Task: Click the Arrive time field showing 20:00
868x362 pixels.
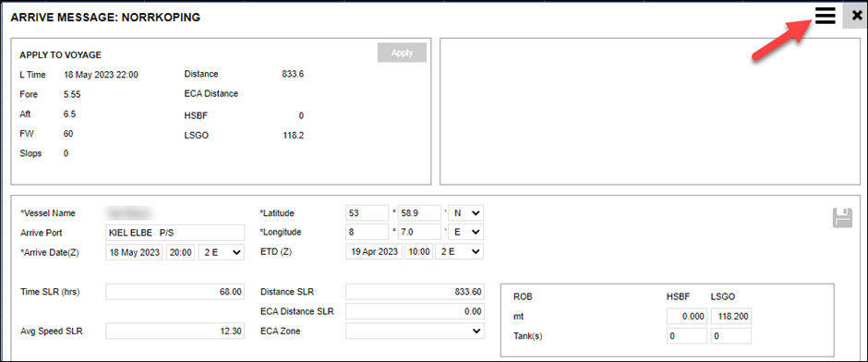Action: [181, 252]
